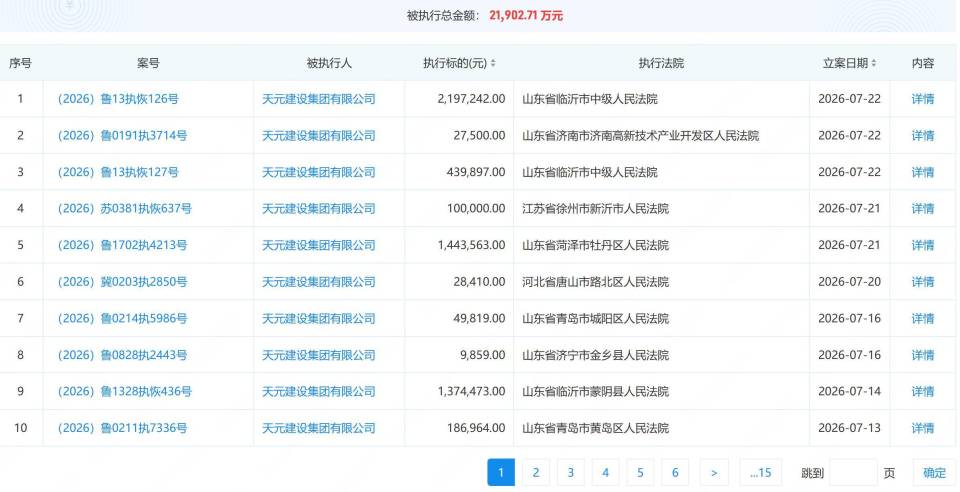The width and height of the screenshot is (960, 492).
Task: View 详情 for 鲁0191执3714号 case
Action: [923, 135]
